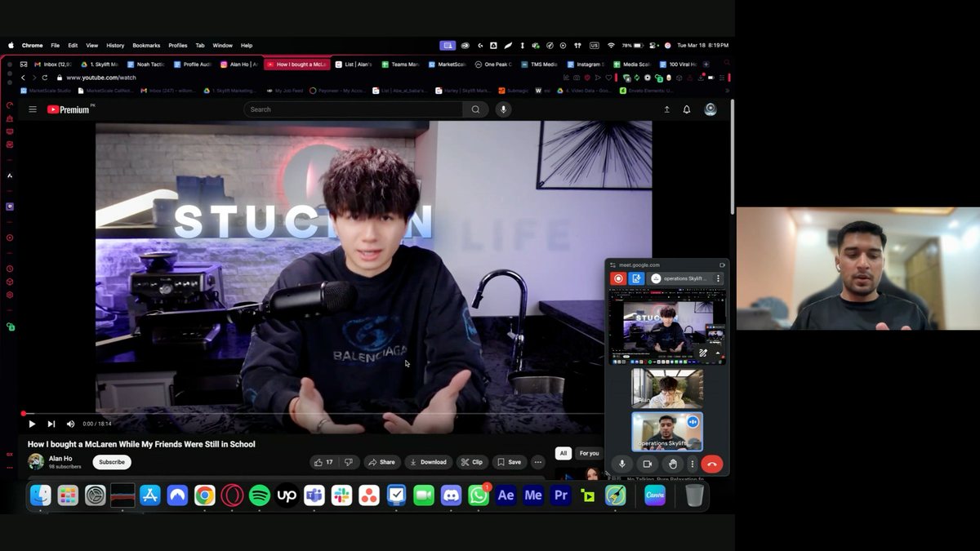Open Finder from the Dock
The image size is (980, 551).
(41, 495)
